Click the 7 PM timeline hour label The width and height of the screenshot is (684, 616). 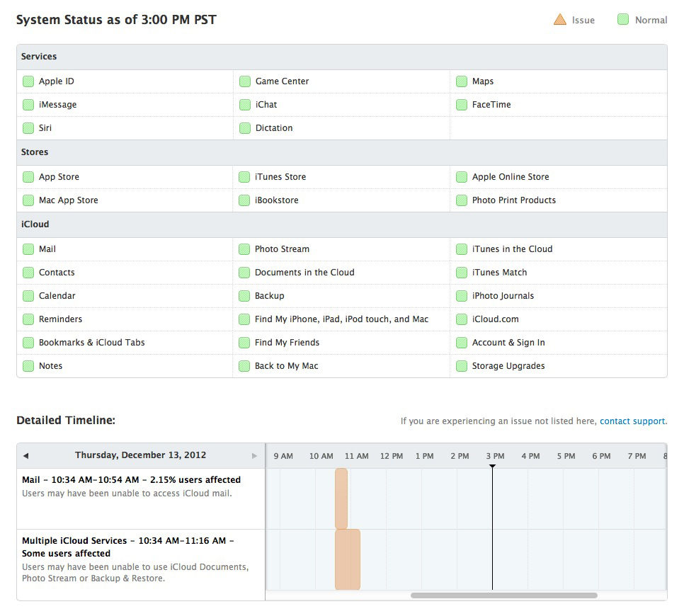tap(637, 456)
